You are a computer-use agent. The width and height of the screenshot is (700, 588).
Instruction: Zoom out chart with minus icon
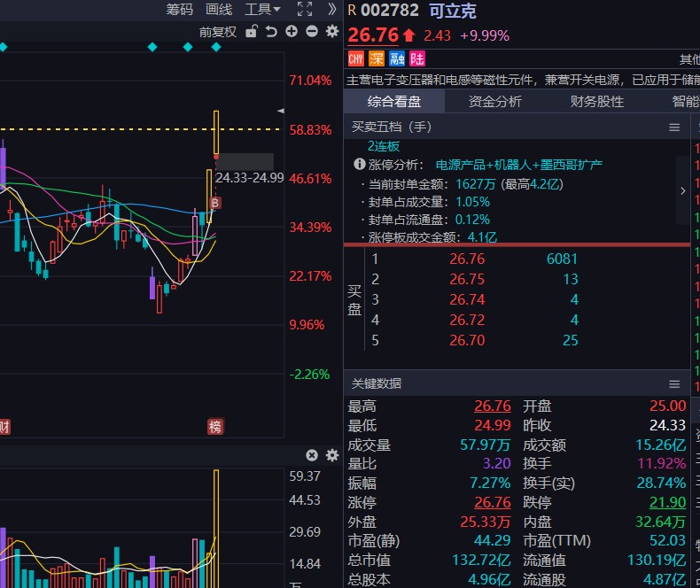(x=312, y=31)
